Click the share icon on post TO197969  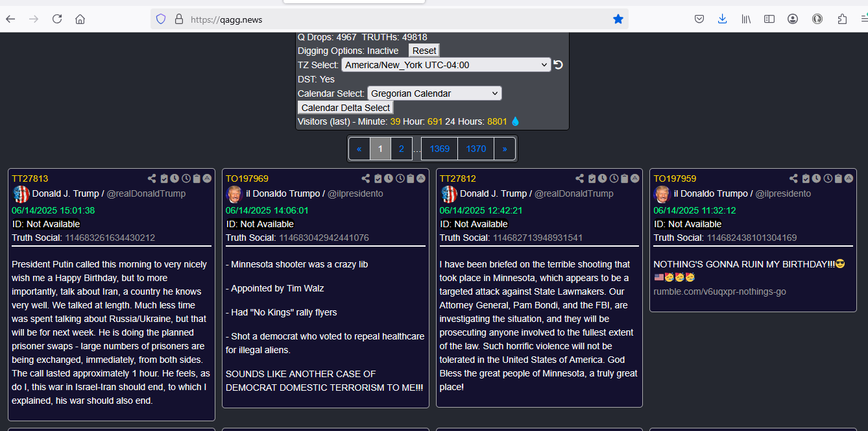366,179
